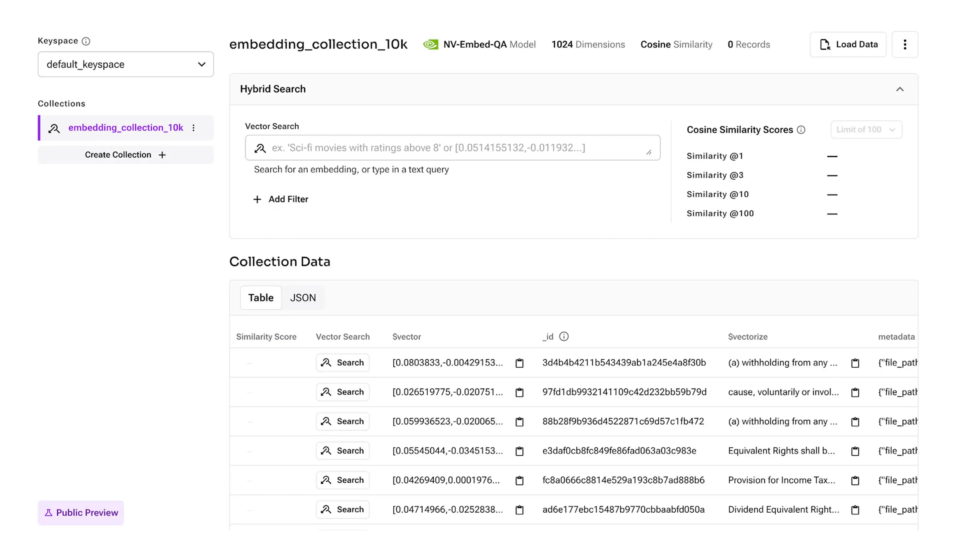This screenshot has width=958, height=560.
Task: Click the Keyspace info icon
Action: pos(86,41)
